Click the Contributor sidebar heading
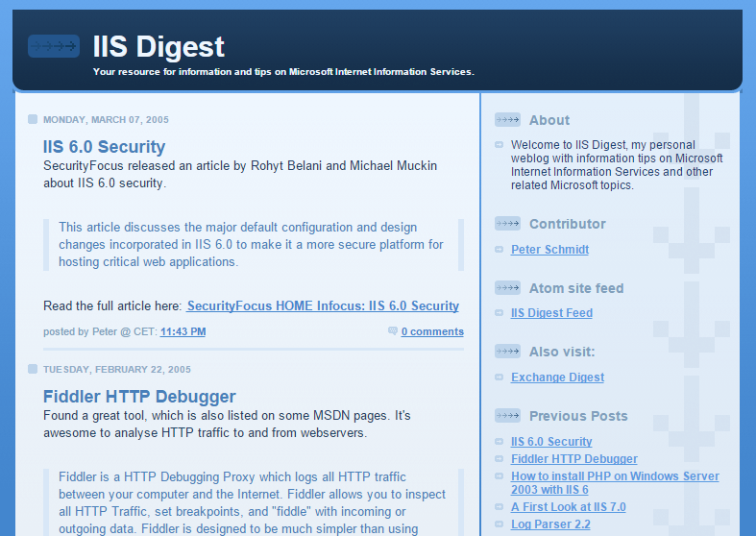 [568, 224]
